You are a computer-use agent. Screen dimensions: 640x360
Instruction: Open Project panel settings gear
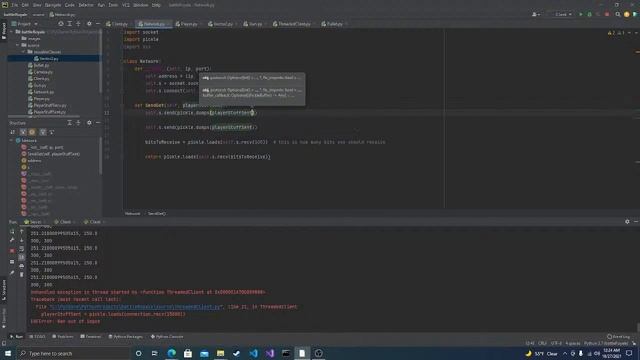[89, 24]
